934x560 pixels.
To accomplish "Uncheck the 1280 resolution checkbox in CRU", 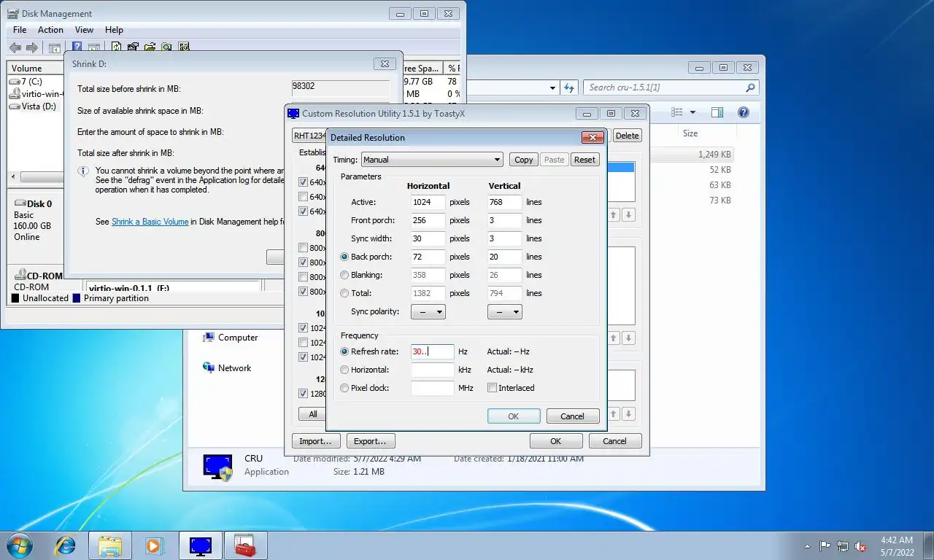I will pyautogui.click(x=303, y=394).
